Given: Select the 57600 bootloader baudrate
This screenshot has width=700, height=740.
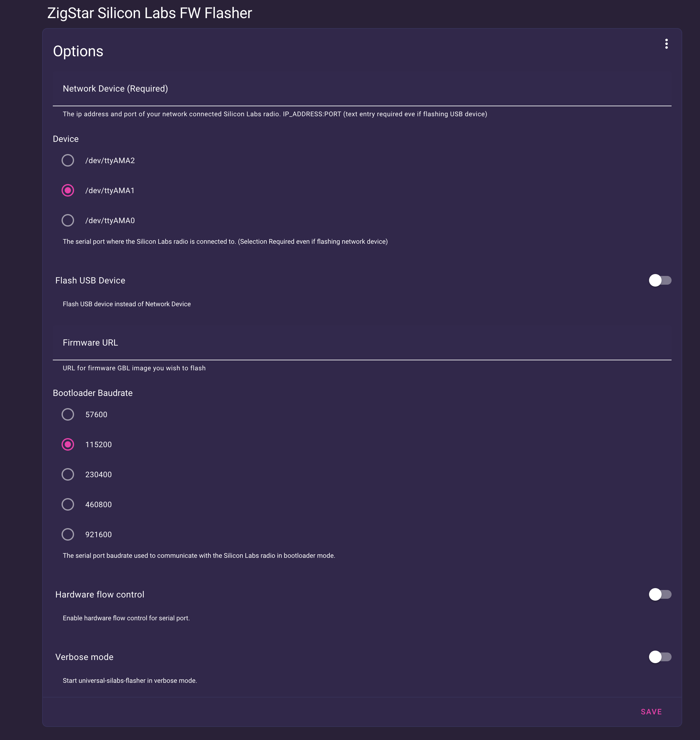Looking at the screenshot, I should [67, 415].
